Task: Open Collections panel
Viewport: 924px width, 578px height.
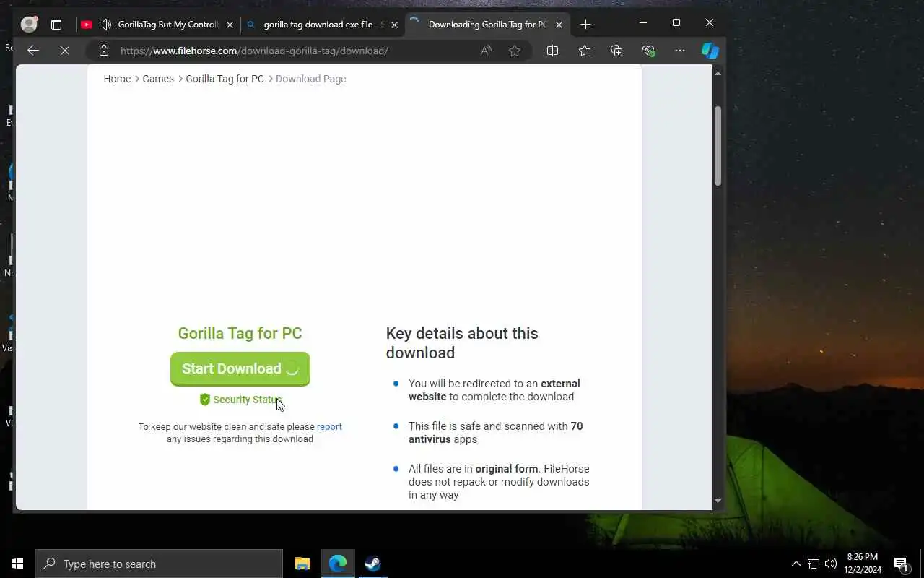Action: click(616, 51)
